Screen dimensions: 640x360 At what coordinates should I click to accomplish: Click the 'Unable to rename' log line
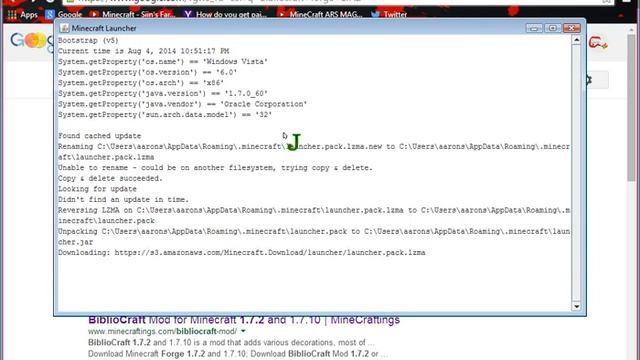tap(215, 168)
